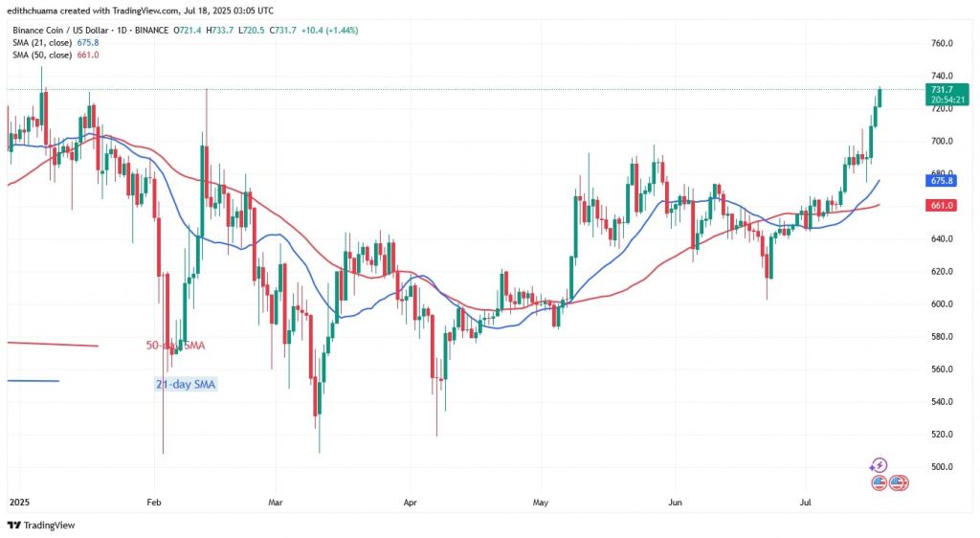Select the "21-day SMA" text annotation

188,384
